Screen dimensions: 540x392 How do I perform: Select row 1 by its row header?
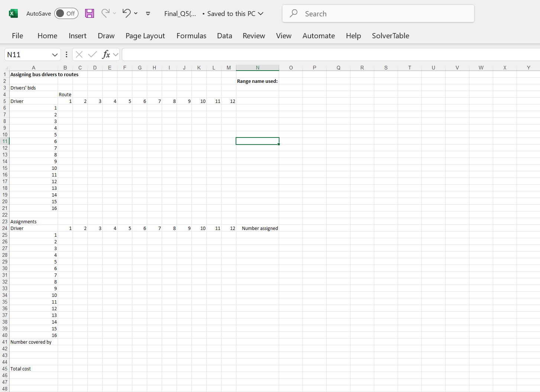5,74
